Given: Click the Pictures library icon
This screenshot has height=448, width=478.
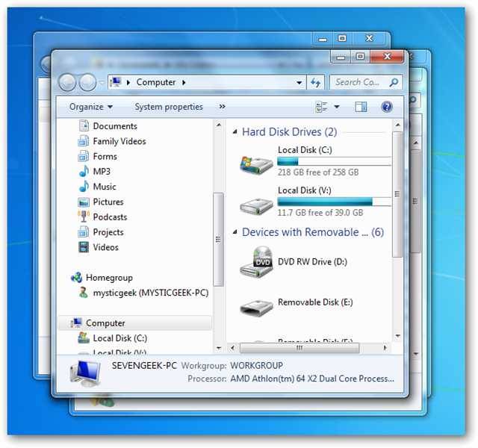Looking at the screenshot, I should point(84,202).
